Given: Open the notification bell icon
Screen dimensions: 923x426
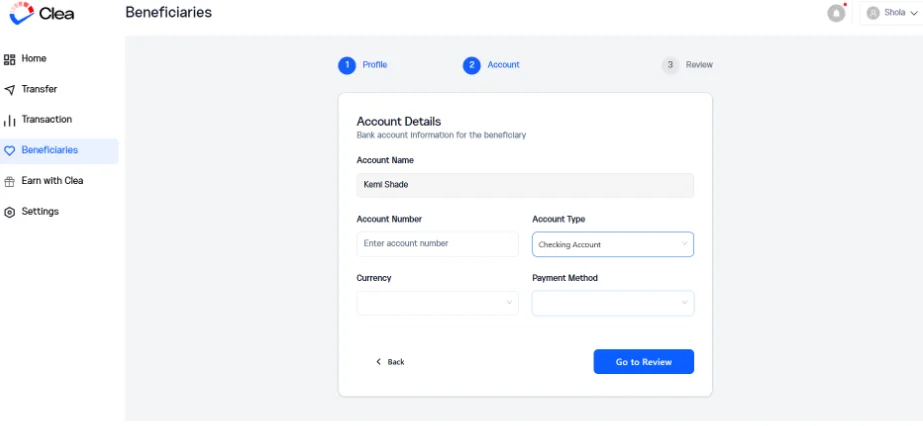Looking at the screenshot, I should (836, 13).
